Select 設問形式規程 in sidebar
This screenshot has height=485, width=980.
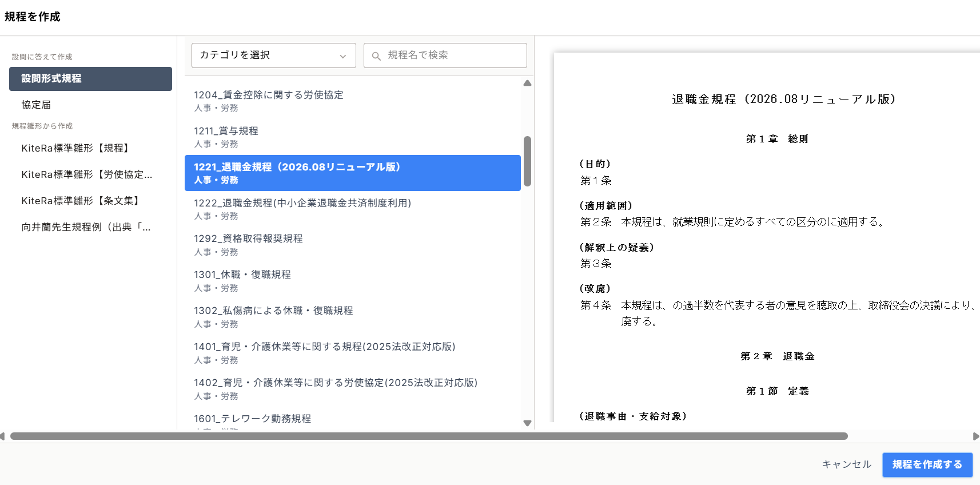click(90, 79)
